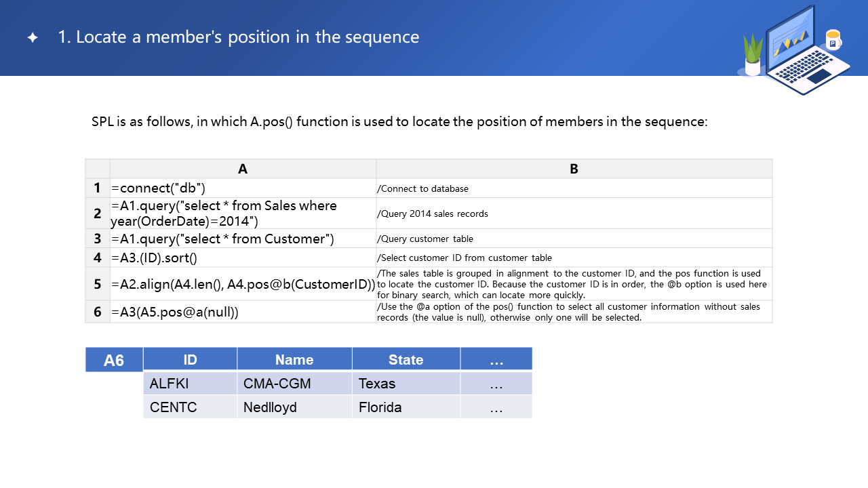Click the cell with =A3.(ID).sort()
Viewport: 868px width, 488px height.
coord(243,258)
